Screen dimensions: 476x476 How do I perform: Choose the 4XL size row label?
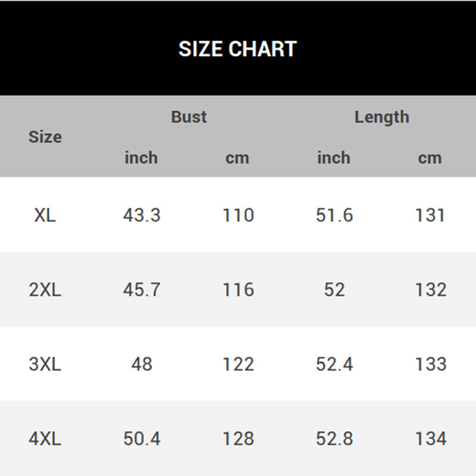(45, 439)
